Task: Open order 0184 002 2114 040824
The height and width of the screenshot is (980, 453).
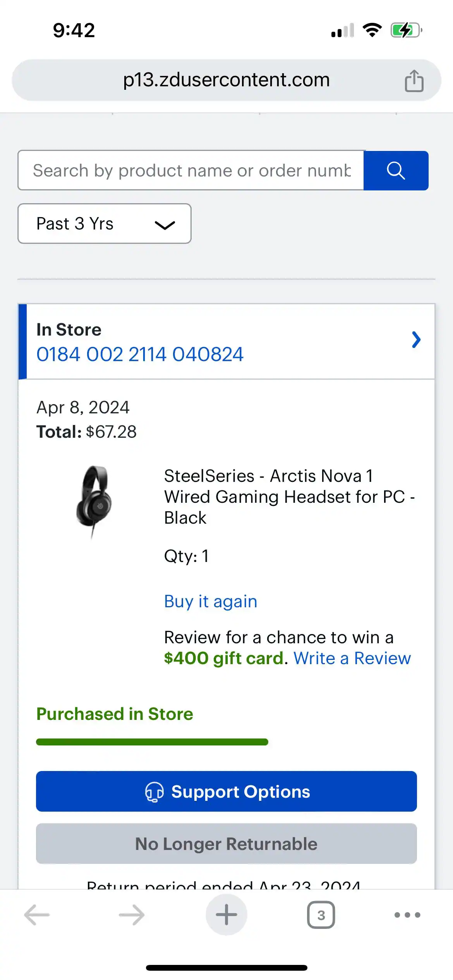Action: (139, 353)
